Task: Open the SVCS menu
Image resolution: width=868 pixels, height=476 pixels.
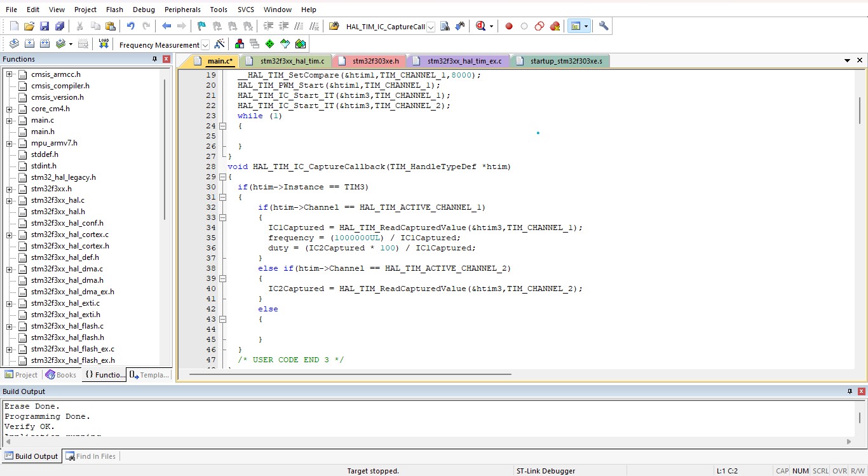Action: 246,10
